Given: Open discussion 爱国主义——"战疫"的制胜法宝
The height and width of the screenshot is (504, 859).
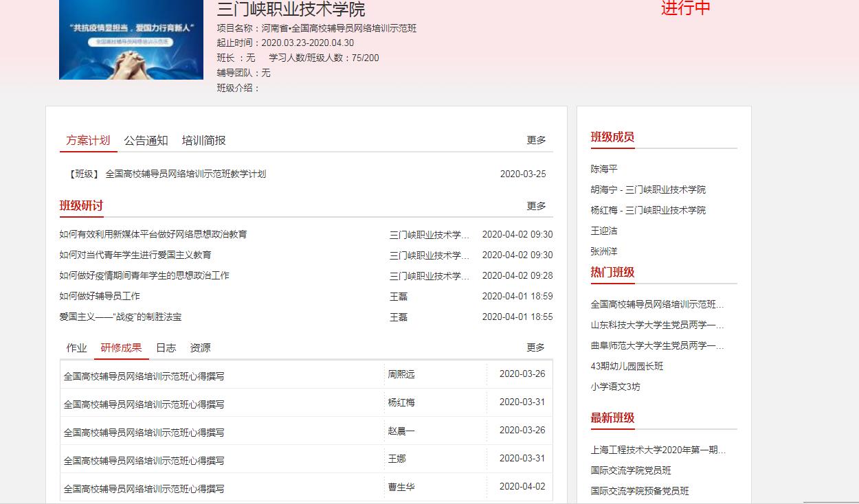Looking at the screenshot, I should click(x=120, y=317).
